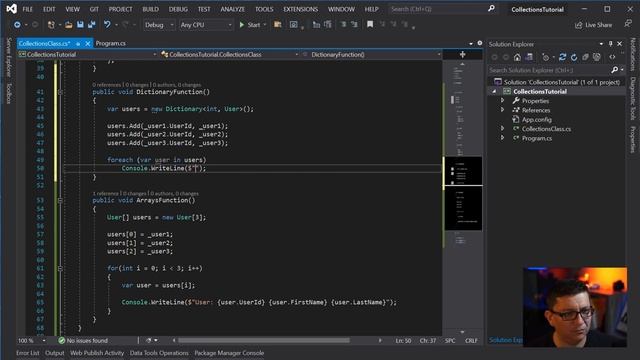Click Switch Views icon in Solution Explorer

(x=529, y=57)
